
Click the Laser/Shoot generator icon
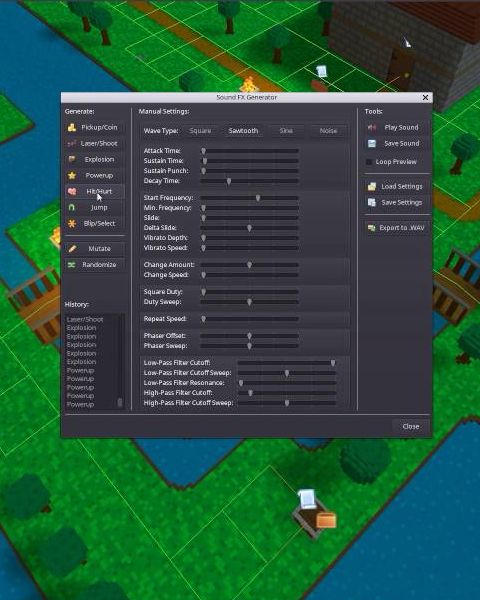pyautogui.click(x=72, y=143)
